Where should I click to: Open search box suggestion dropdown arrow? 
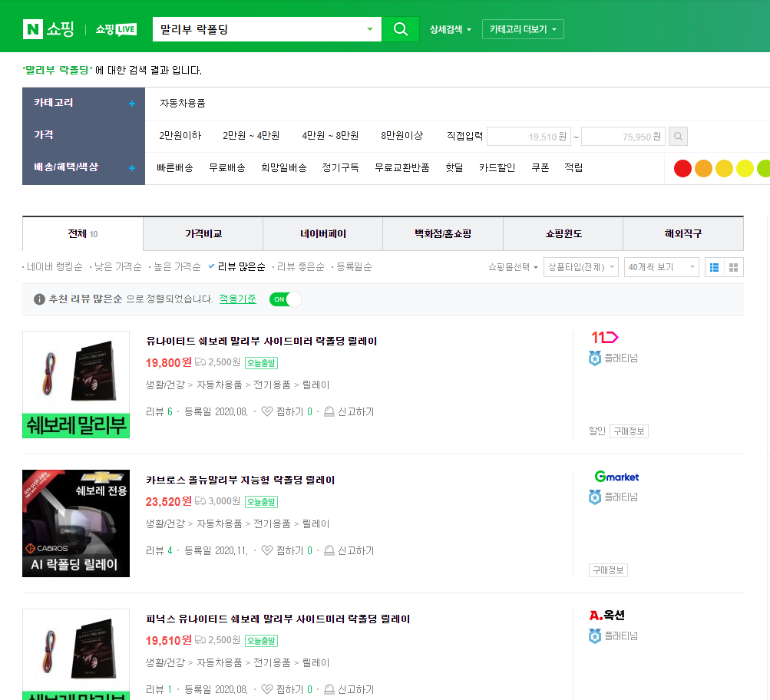point(370,29)
